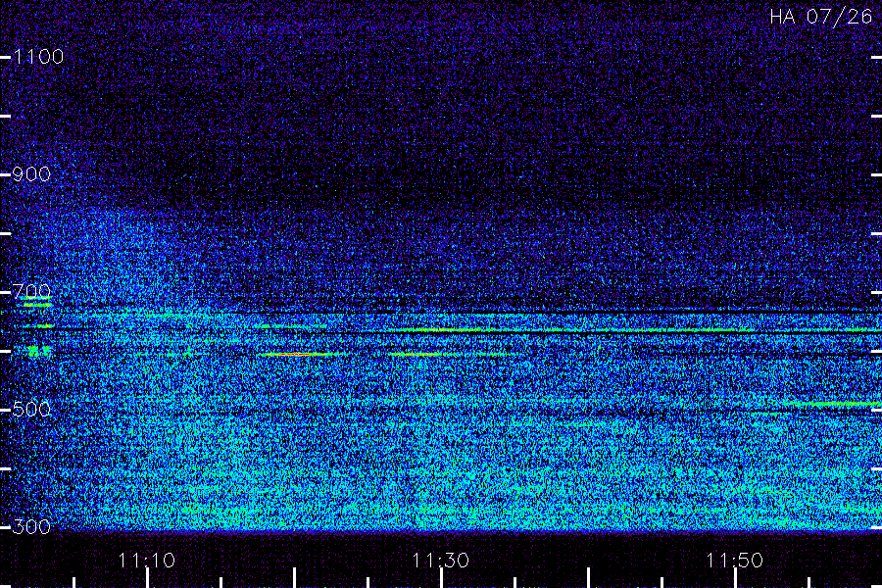Image resolution: width=882 pixels, height=588 pixels.
Task: Click the 11:30 time axis label
Action: [x=440, y=561]
